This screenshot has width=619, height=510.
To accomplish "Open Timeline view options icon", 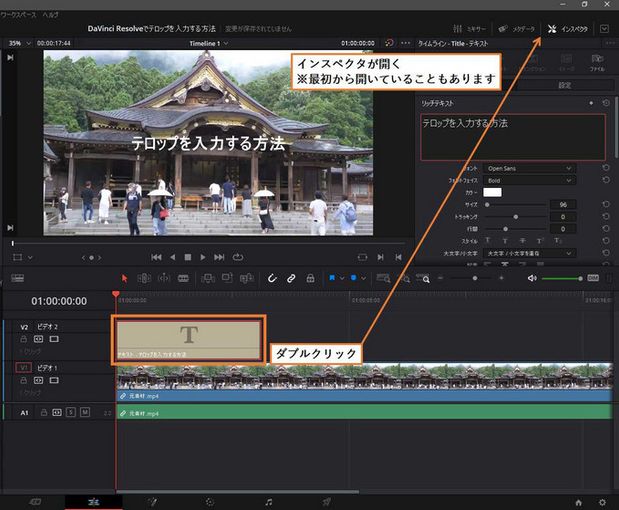I will tap(17, 278).
